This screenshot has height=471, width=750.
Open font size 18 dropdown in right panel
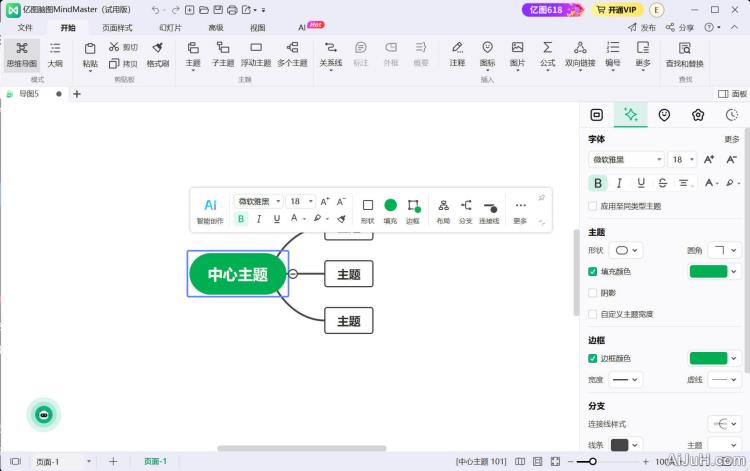pyautogui.click(x=683, y=160)
